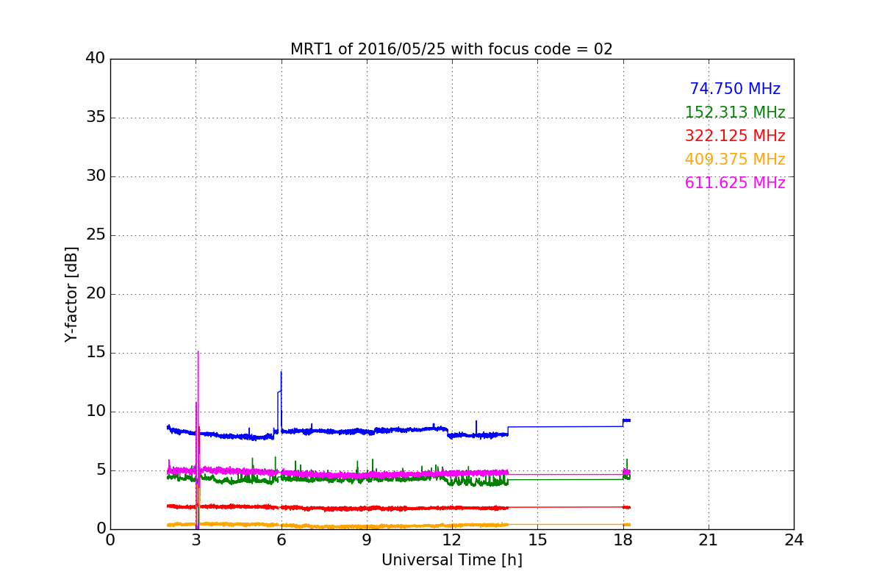
Task: Click the y-axis tick label '35'
Action: [x=96, y=118]
